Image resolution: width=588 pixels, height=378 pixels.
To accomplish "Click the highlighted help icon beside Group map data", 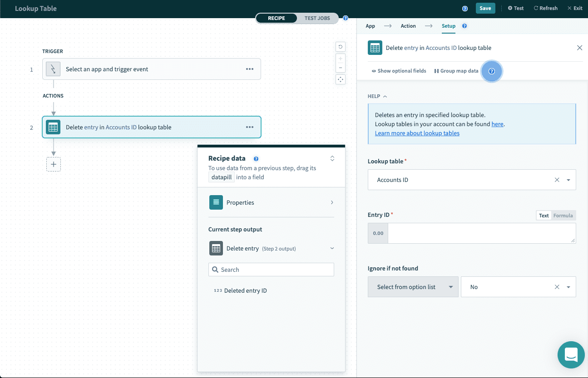I will click(491, 71).
